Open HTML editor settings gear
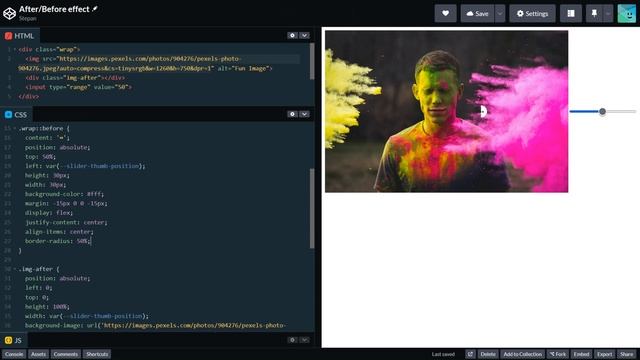640x360 pixels. 292,36
